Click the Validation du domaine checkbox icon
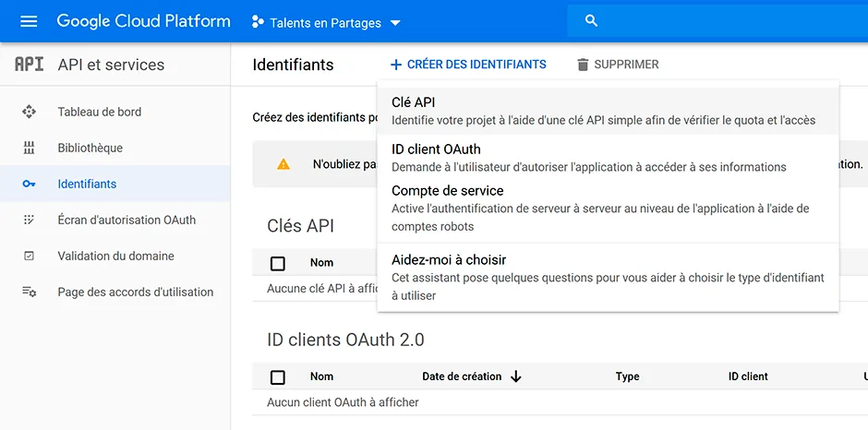Image resolution: width=868 pixels, height=430 pixels. tap(29, 256)
